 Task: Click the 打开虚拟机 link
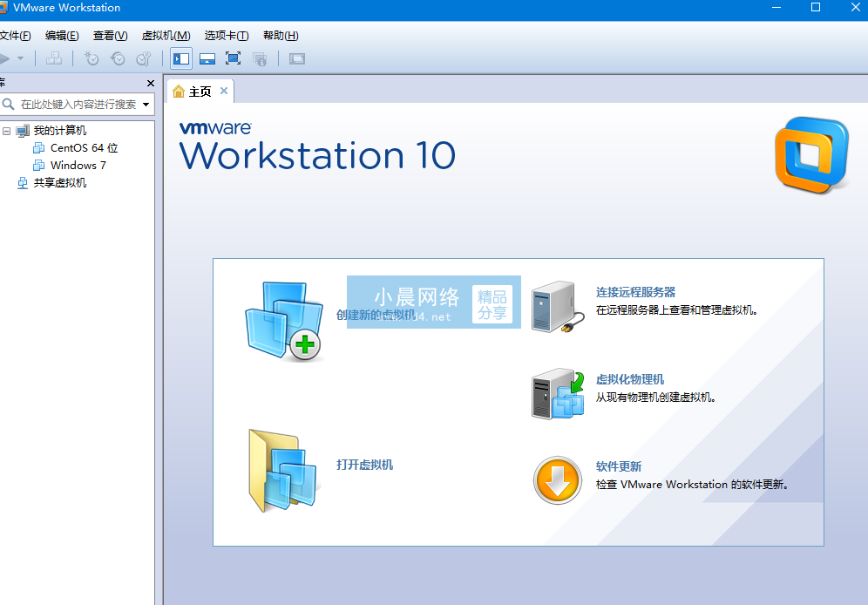(x=365, y=465)
